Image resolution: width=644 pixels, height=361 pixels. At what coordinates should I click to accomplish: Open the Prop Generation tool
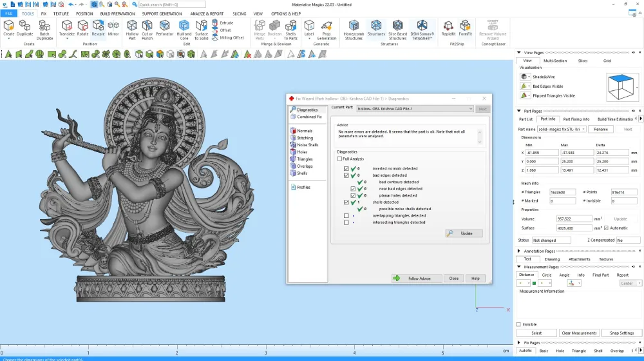pyautogui.click(x=327, y=30)
